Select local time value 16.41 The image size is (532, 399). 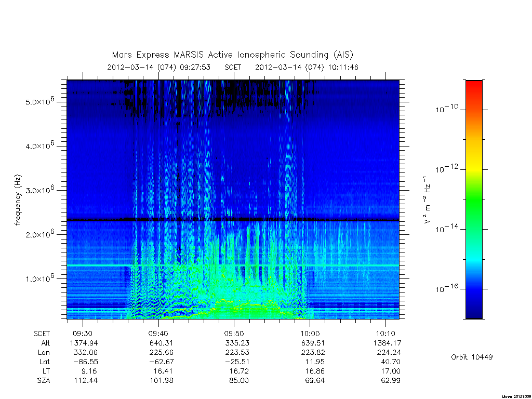[x=163, y=371]
